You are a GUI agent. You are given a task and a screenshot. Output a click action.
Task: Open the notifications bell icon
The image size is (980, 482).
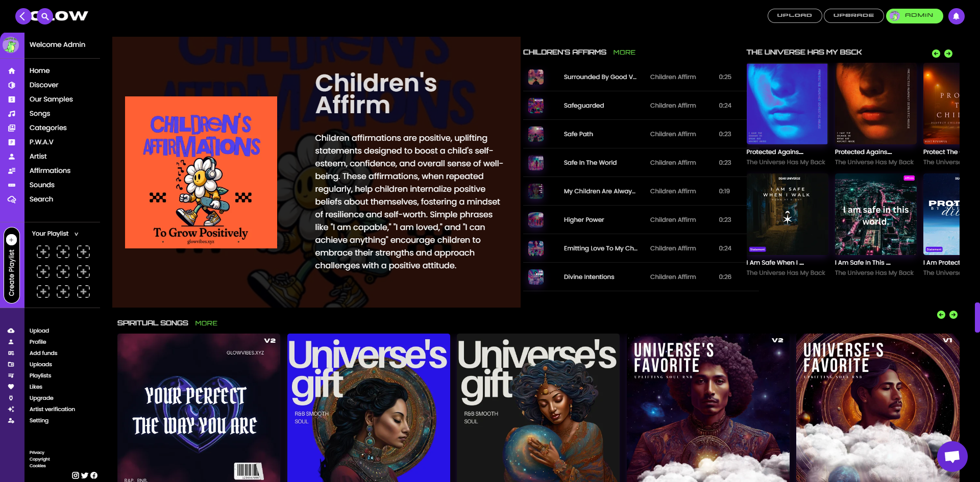tap(956, 16)
